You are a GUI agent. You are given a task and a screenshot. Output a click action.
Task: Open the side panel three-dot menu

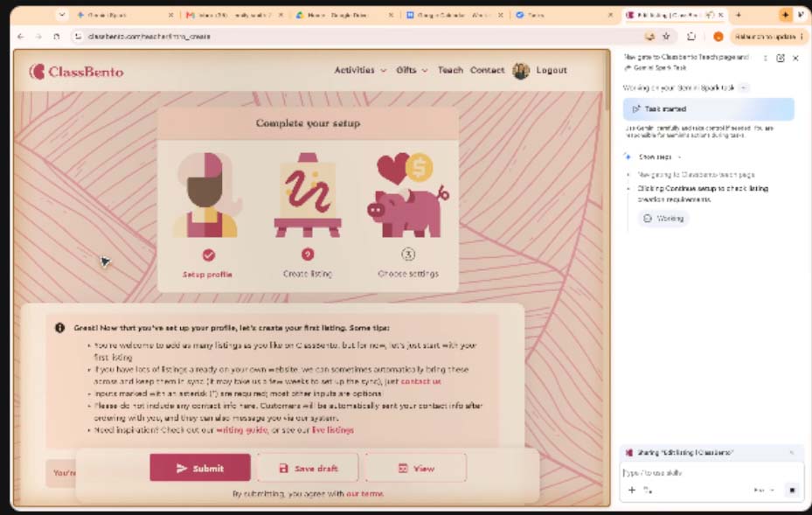coord(766,58)
